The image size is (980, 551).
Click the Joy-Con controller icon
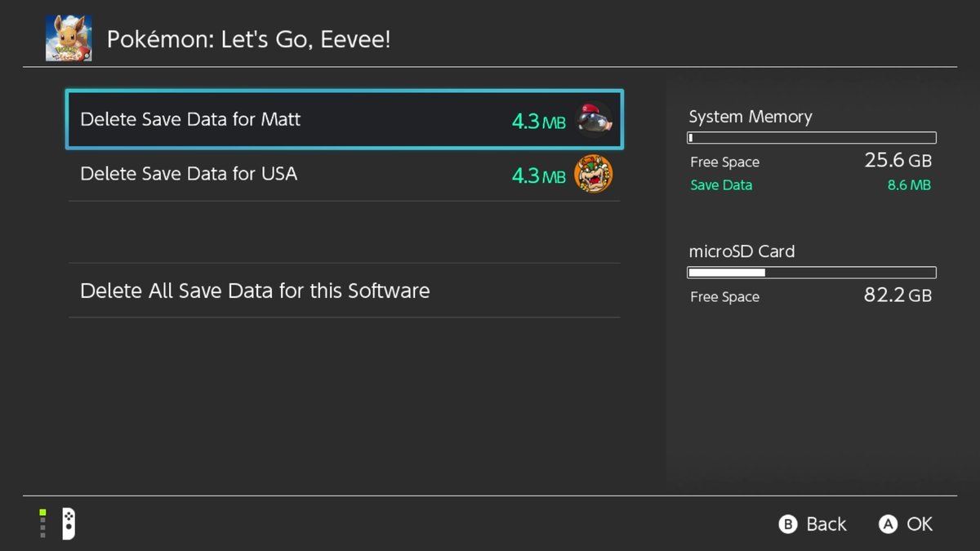coord(69,523)
